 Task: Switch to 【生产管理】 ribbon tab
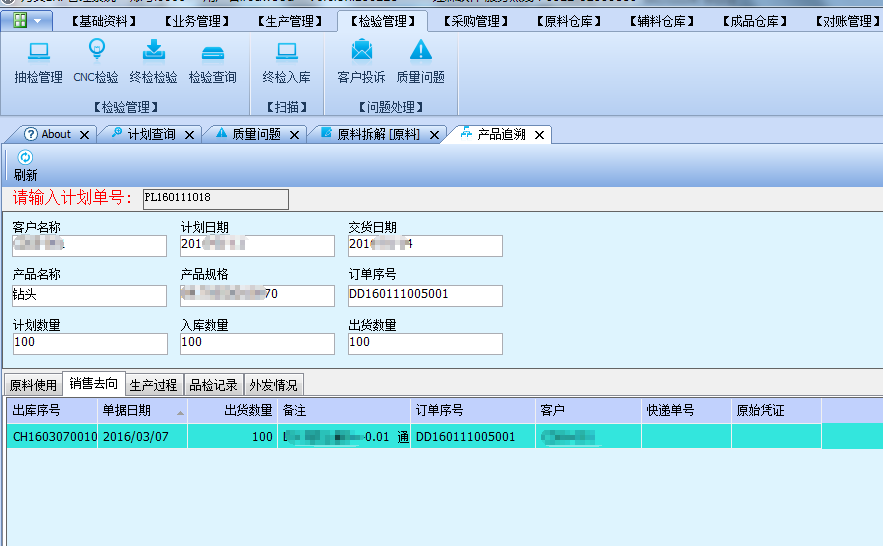coord(288,21)
